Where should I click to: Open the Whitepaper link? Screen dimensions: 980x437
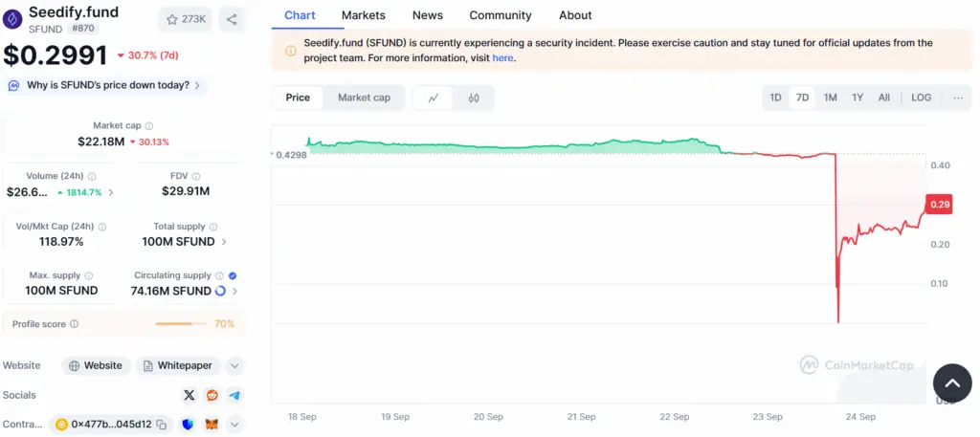pos(179,365)
